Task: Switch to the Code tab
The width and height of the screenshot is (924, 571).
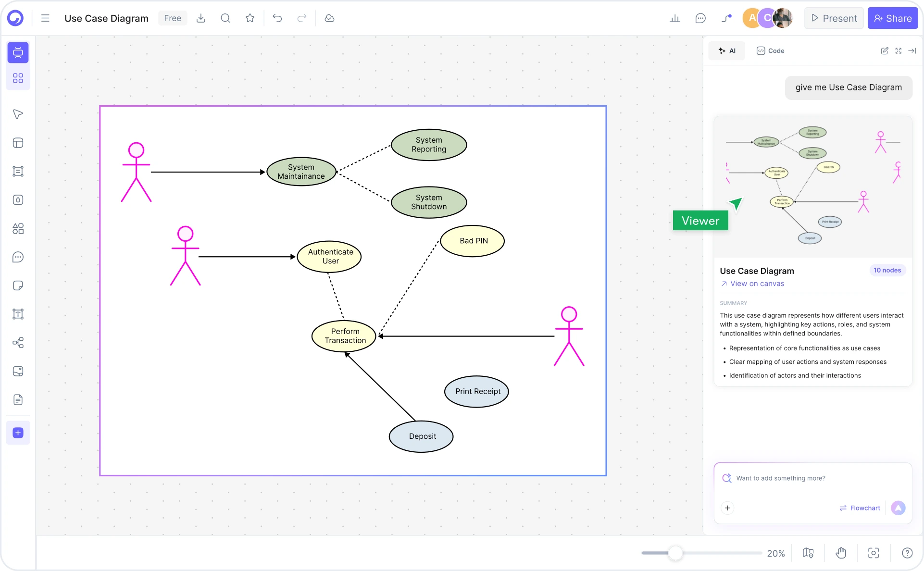Action: point(770,50)
